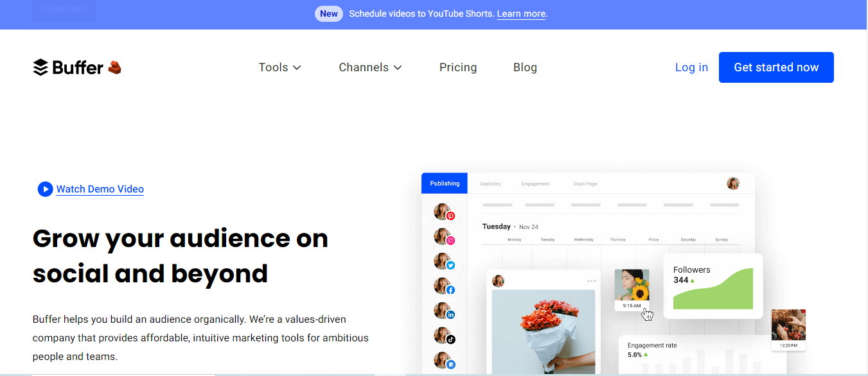Switch to the Publishing tab
Viewport: 868px width, 376px height.
(x=445, y=184)
